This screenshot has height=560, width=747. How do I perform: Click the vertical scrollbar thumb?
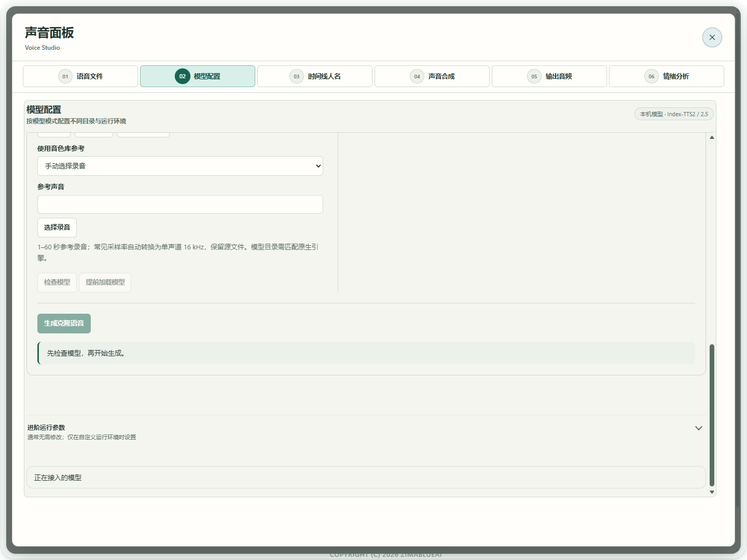coord(712,415)
